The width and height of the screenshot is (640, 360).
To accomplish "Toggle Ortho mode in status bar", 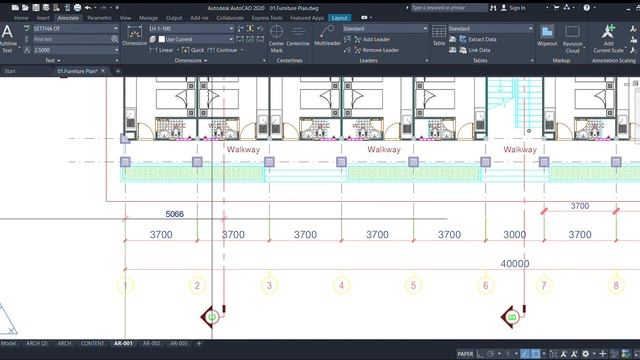I will click(480, 354).
